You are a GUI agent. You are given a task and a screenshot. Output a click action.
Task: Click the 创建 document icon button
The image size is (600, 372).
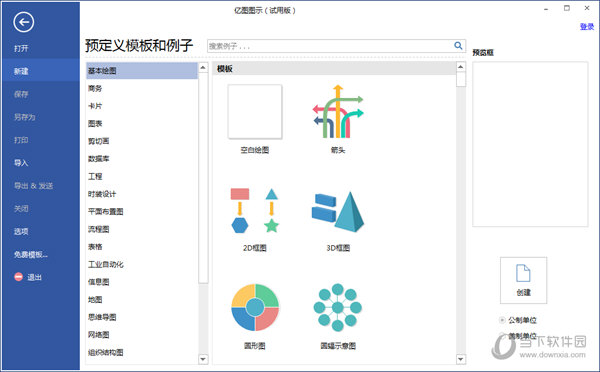pyautogui.click(x=523, y=280)
